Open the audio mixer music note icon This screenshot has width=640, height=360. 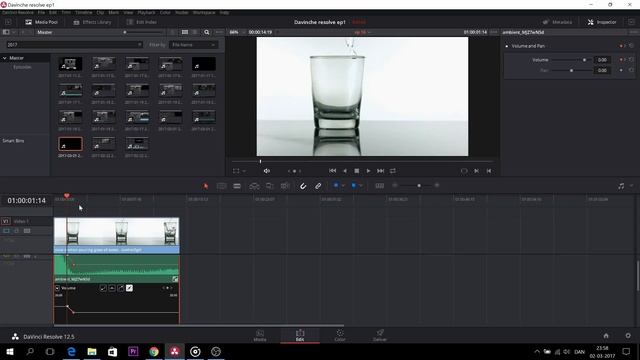click(621, 186)
